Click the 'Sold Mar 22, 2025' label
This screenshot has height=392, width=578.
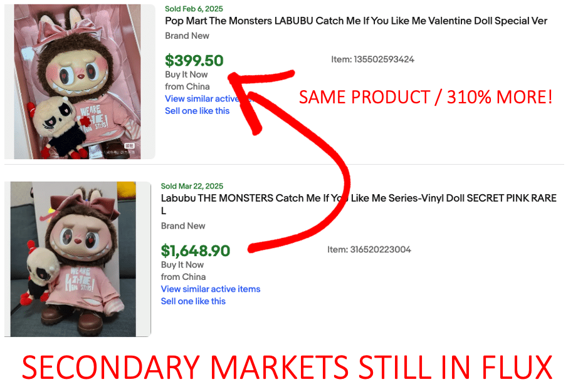click(x=192, y=186)
